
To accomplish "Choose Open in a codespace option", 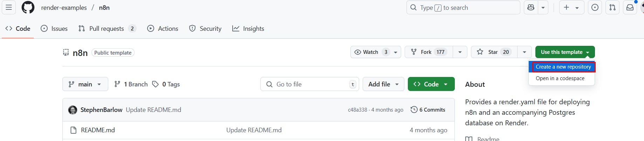I will pyautogui.click(x=560, y=78).
